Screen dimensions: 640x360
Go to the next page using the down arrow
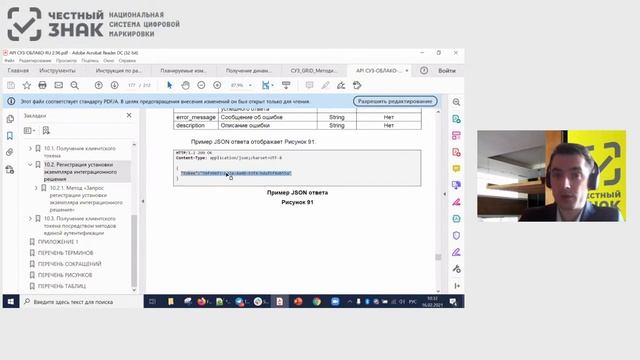115,85
